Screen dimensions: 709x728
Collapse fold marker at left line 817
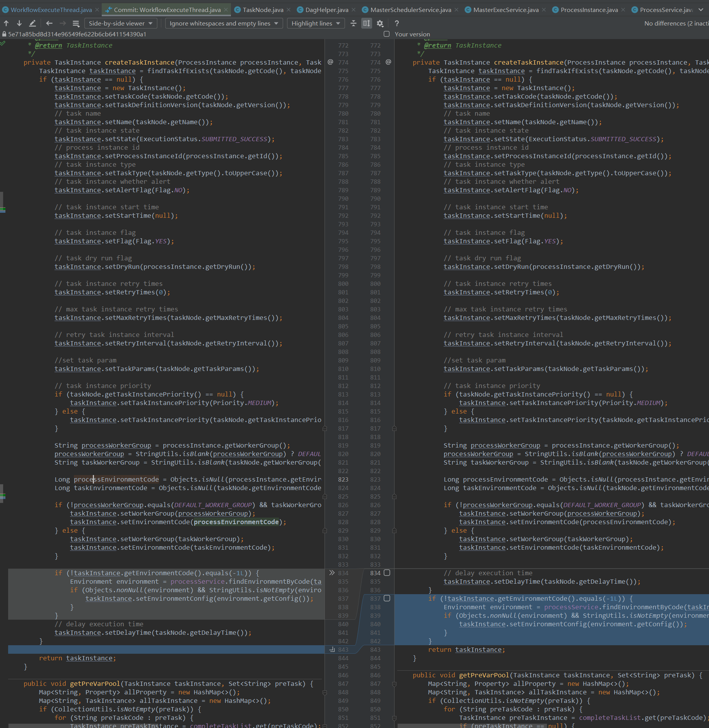pos(325,428)
